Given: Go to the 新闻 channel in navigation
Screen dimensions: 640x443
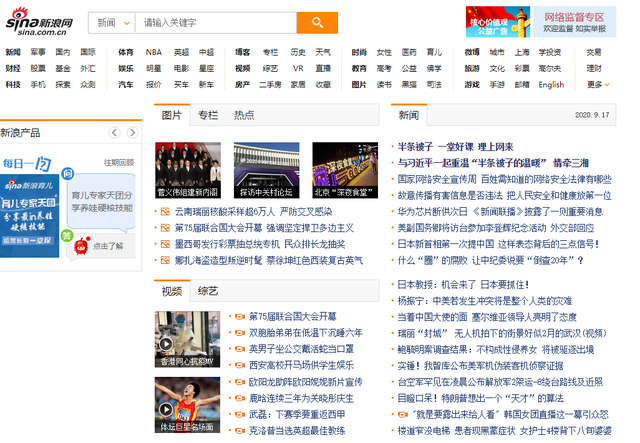Looking at the screenshot, I should click(13, 52).
